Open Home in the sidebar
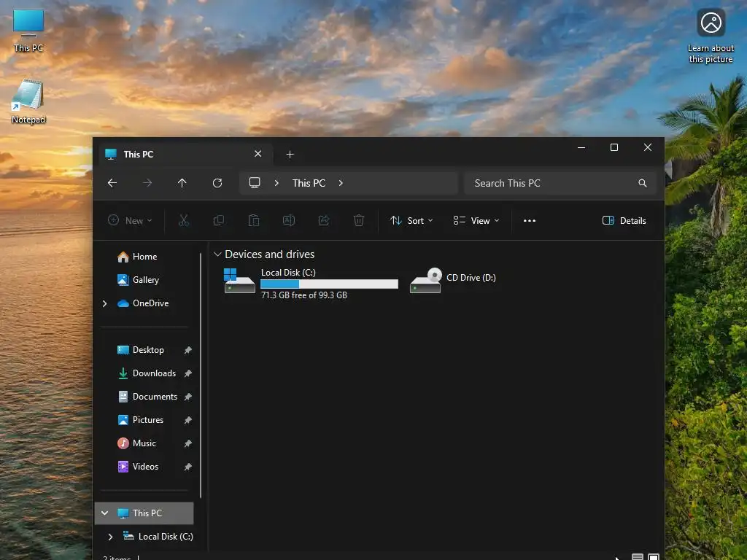 145,257
